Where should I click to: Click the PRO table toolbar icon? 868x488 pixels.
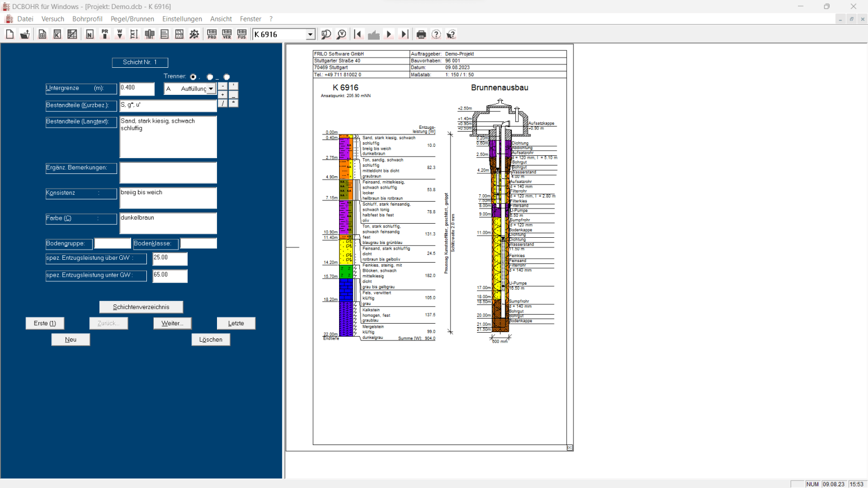(x=212, y=34)
